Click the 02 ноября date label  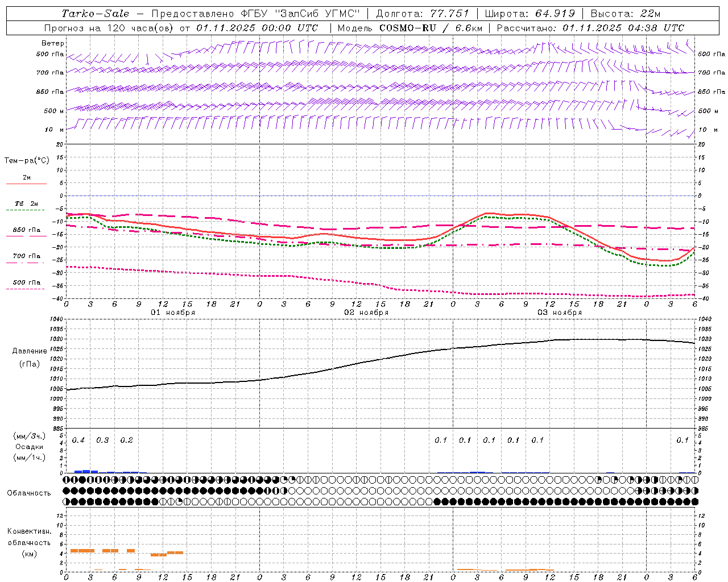coord(366,313)
